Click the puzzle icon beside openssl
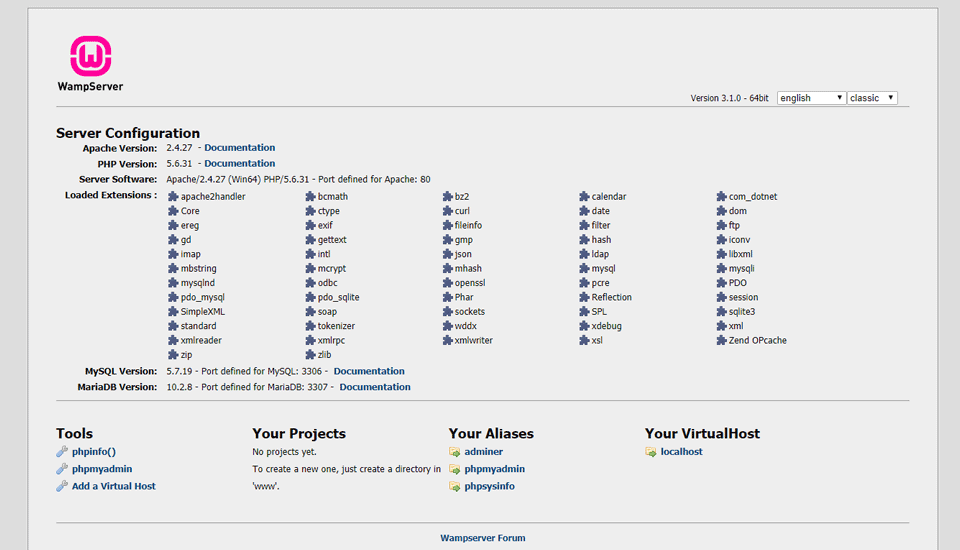960x550 pixels. tap(448, 283)
